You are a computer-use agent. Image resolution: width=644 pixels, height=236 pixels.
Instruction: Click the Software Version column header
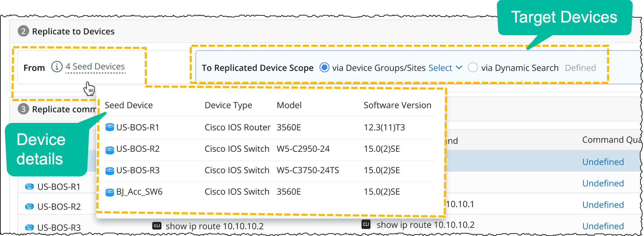click(397, 105)
